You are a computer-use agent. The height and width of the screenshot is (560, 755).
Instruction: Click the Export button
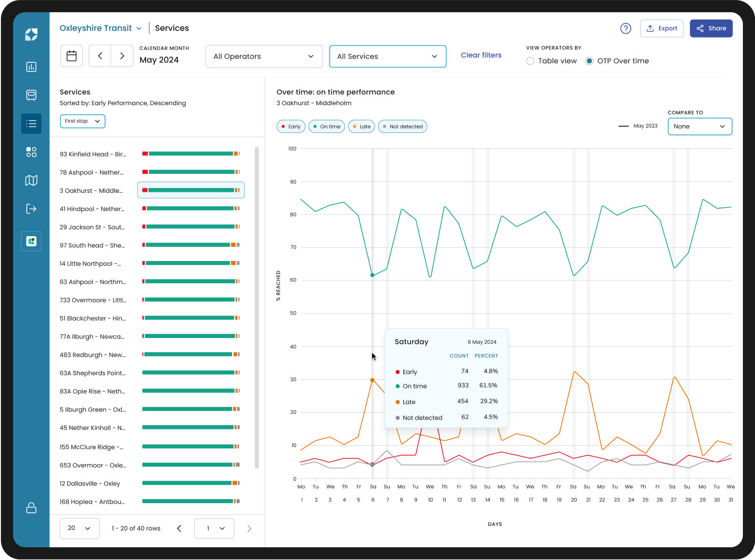pyautogui.click(x=662, y=28)
